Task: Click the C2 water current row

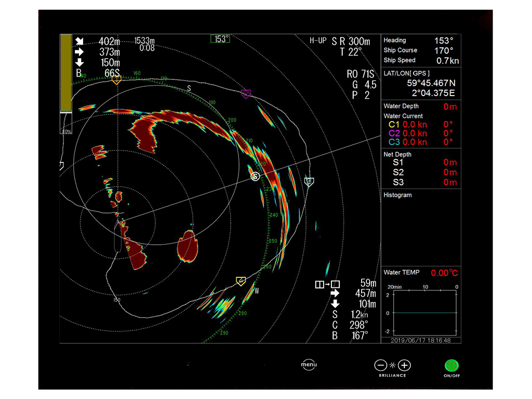Action: [x=421, y=134]
